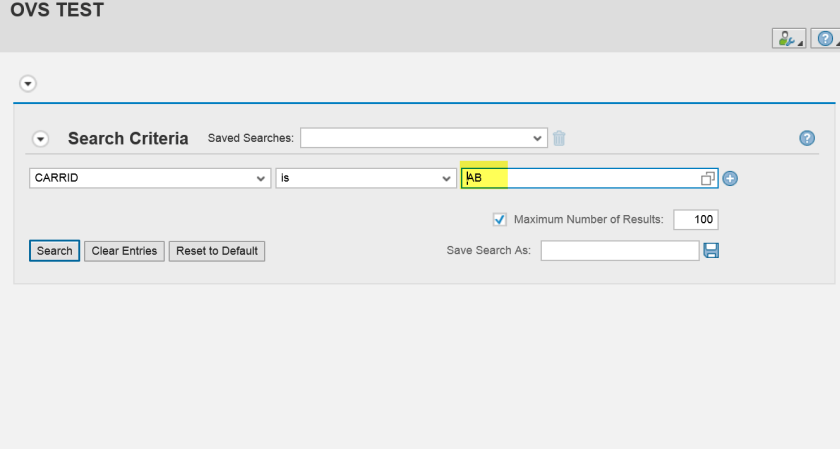Open value help for the AB field
This screenshot has width=840, height=449.
pyautogui.click(x=708, y=179)
